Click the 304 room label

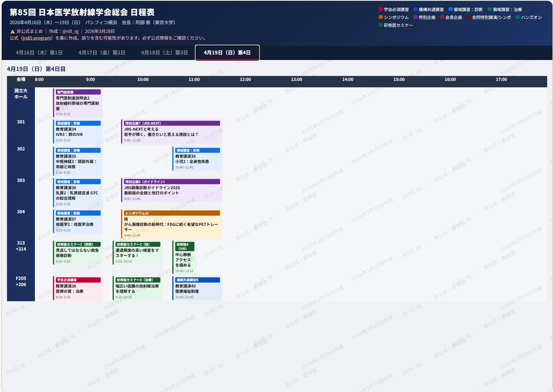(21, 211)
